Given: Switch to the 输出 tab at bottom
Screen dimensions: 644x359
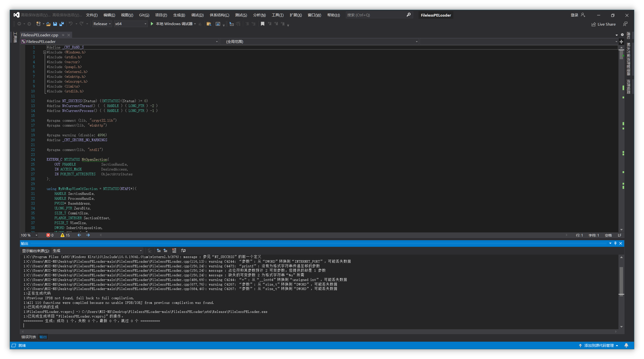Looking at the screenshot, I should [x=43, y=337].
